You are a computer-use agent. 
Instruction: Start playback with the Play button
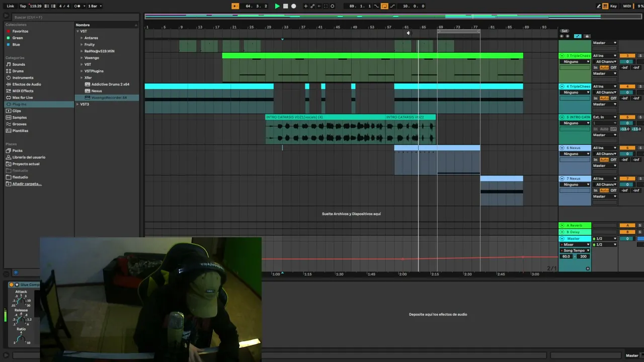(277, 6)
